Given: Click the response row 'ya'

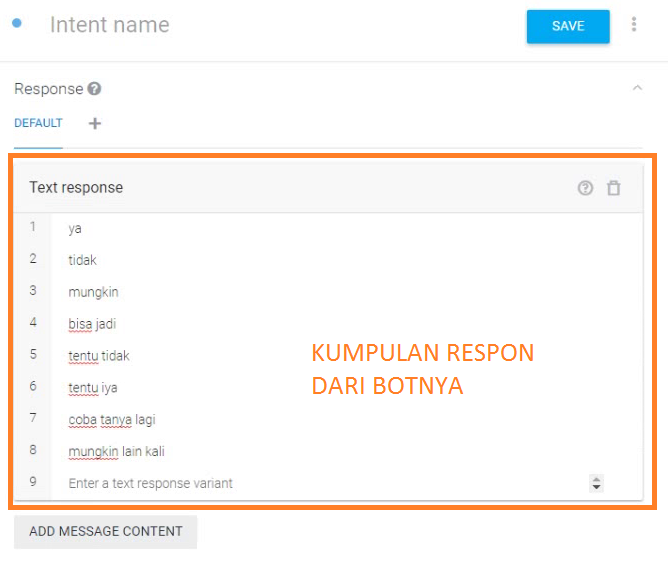Looking at the screenshot, I should coord(346,229).
